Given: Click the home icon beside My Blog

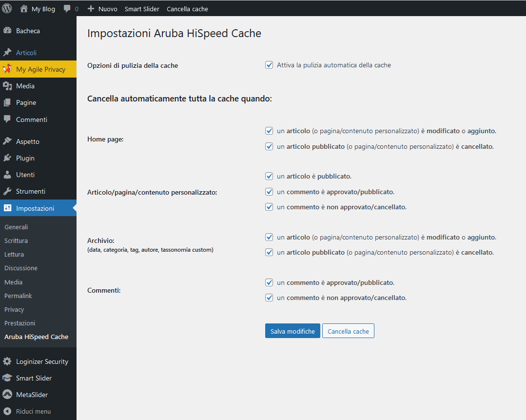Looking at the screenshot, I should tap(24, 9).
